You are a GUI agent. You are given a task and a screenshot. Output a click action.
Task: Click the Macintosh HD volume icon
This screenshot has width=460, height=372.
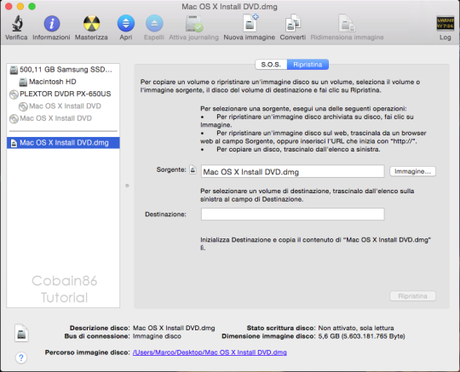[x=23, y=82]
